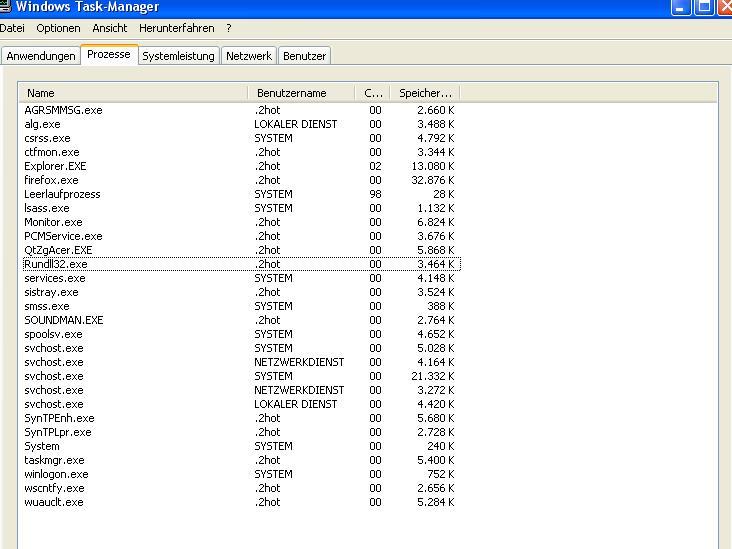Select the ctfmon.exe process
Image resolution: width=732 pixels, height=549 pixels.
pyautogui.click(x=242, y=152)
